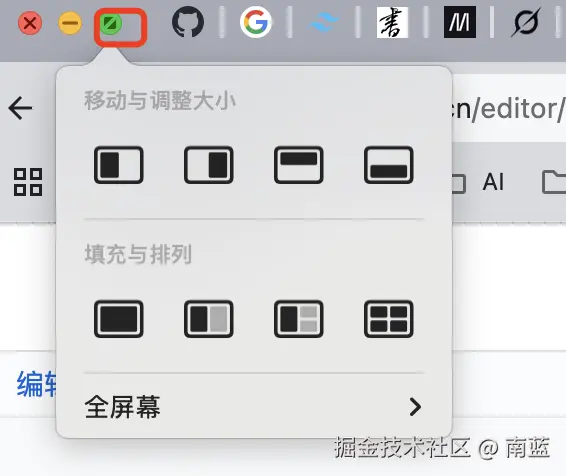Tile window to left half
This screenshot has height=476, width=566.
coord(118,165)
